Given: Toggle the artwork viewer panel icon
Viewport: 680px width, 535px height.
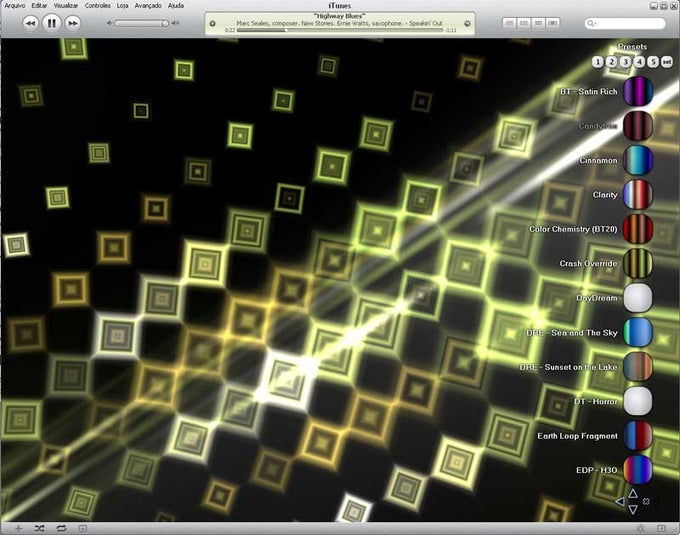Looking at the screenshot, I should (82, 528).
